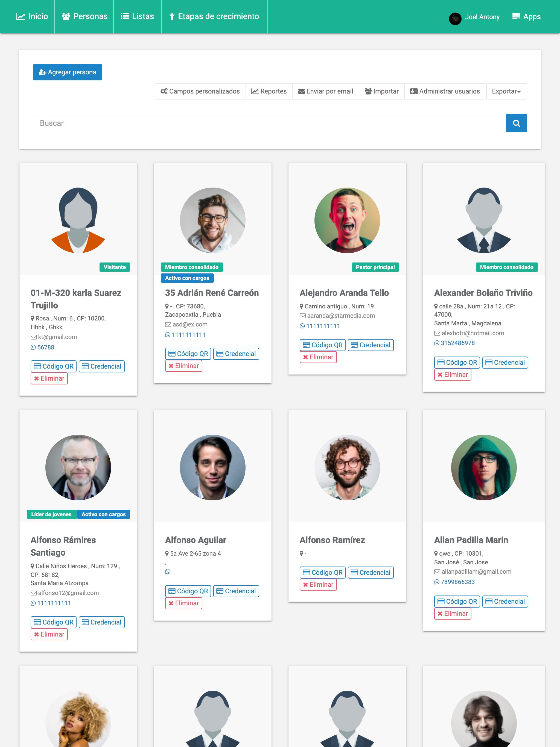Open Listas in navigation bar
This screenshot has height=747, width=560.
[x=138, y=17]
